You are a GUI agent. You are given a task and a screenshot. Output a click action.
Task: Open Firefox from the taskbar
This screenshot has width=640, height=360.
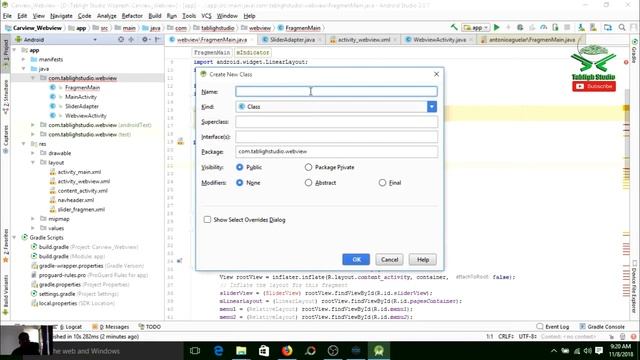287,351
